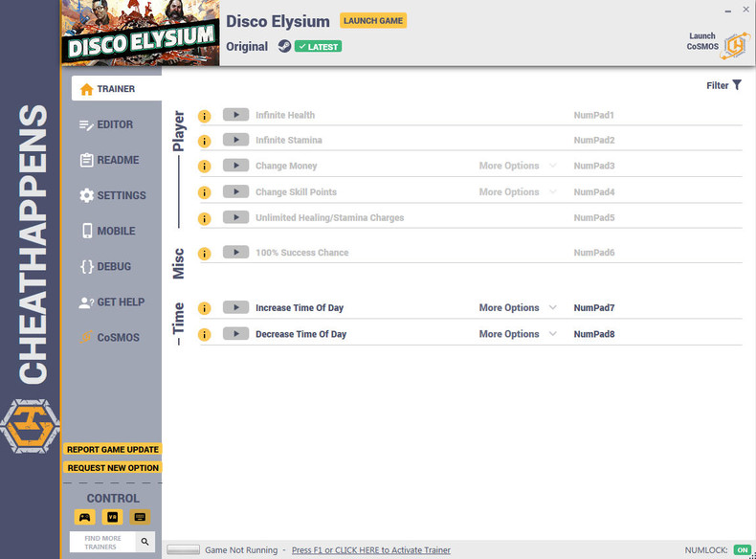Expand More Options for Increase Time Of Day
The width and height of the screenshot is (756, 559).
point(518,307)
